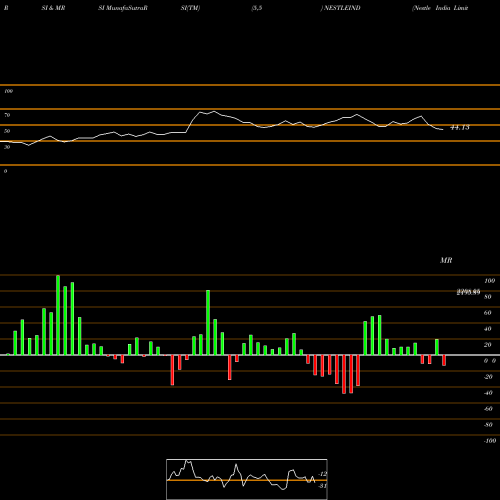
Task: Click the tallest green MR histogram bar
Action: [58, 315]
